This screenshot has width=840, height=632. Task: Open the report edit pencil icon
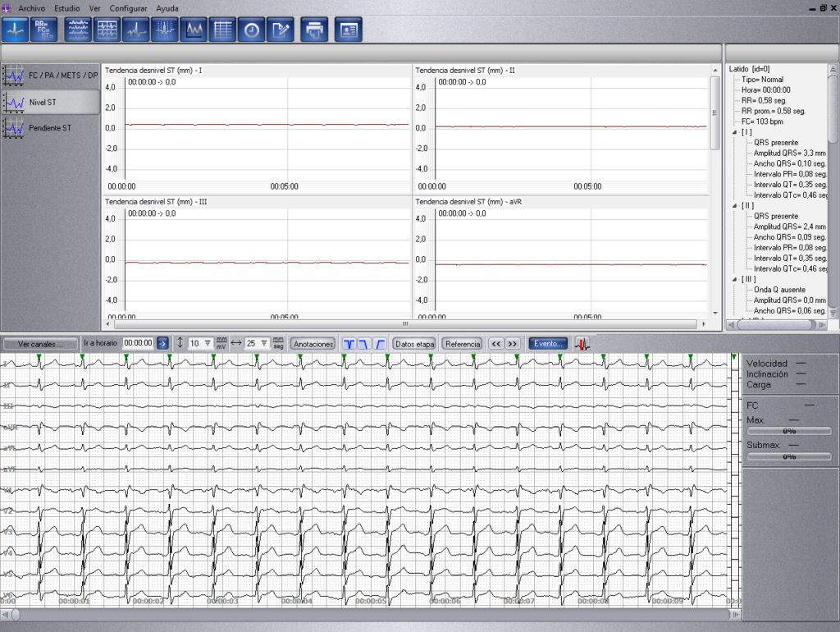pyautogui.click(x=281, y=30)
